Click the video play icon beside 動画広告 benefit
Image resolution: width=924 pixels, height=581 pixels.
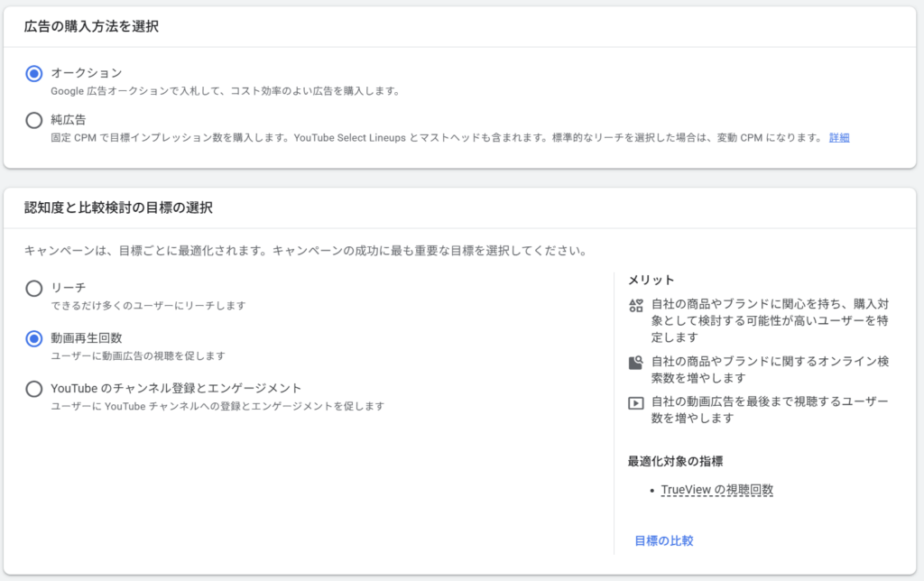tap(635, 402)
